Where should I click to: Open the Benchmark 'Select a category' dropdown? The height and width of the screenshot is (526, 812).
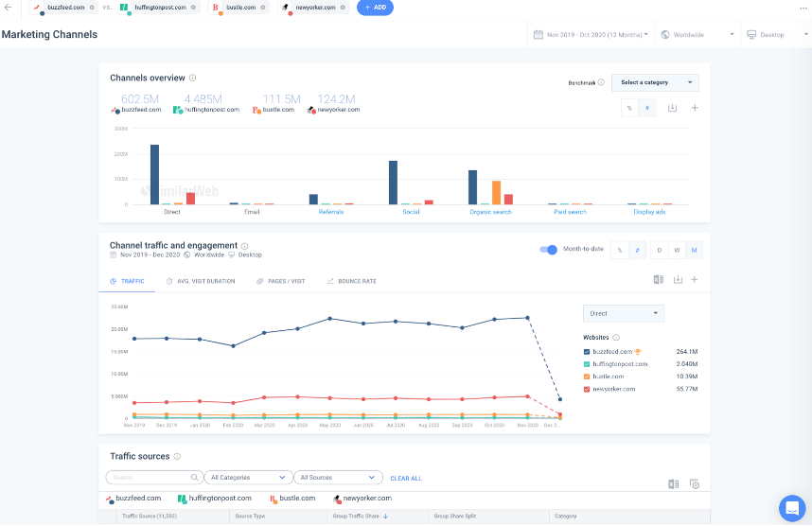pos(655,82)
